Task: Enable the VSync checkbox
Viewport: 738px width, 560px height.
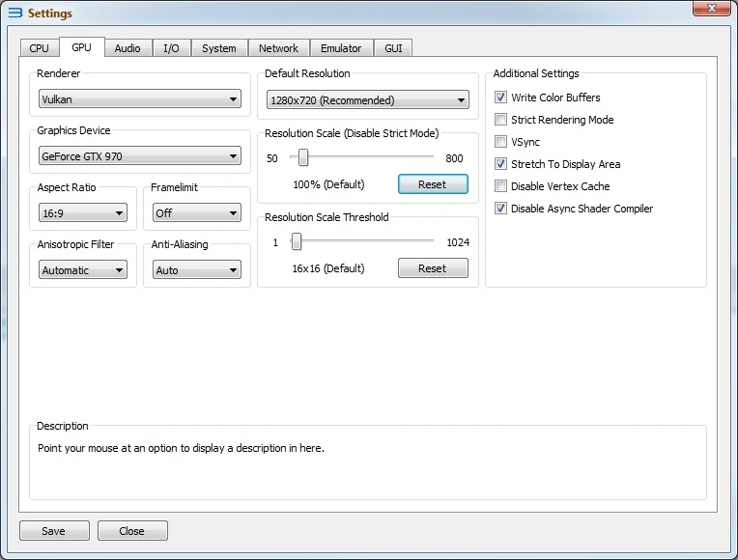Action: 500,142
